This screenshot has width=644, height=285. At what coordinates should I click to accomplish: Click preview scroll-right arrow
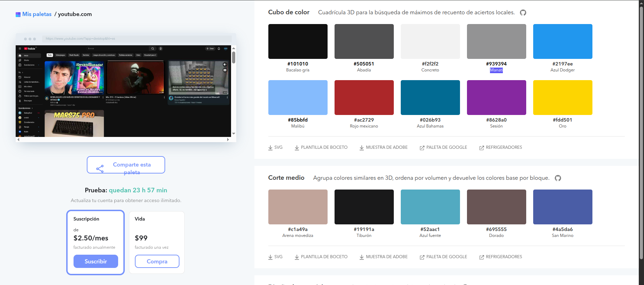[228, 139]
